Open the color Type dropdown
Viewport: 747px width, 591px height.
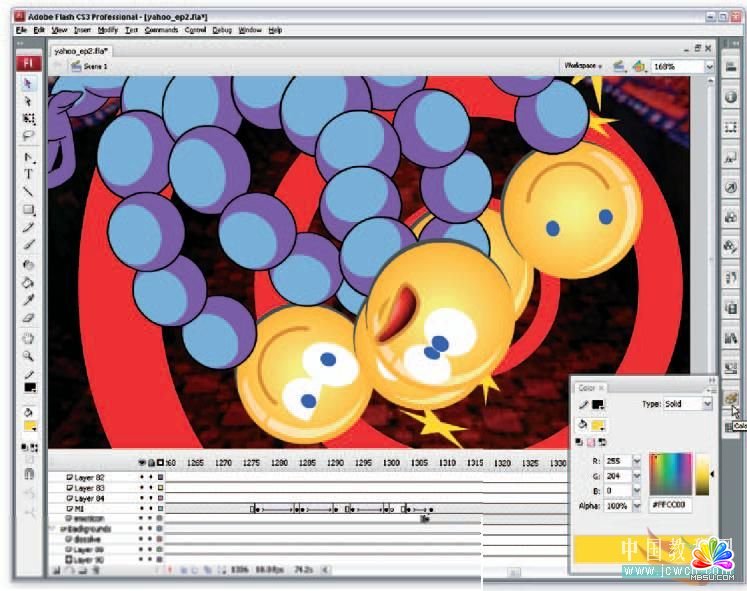(x=707, y=404)
